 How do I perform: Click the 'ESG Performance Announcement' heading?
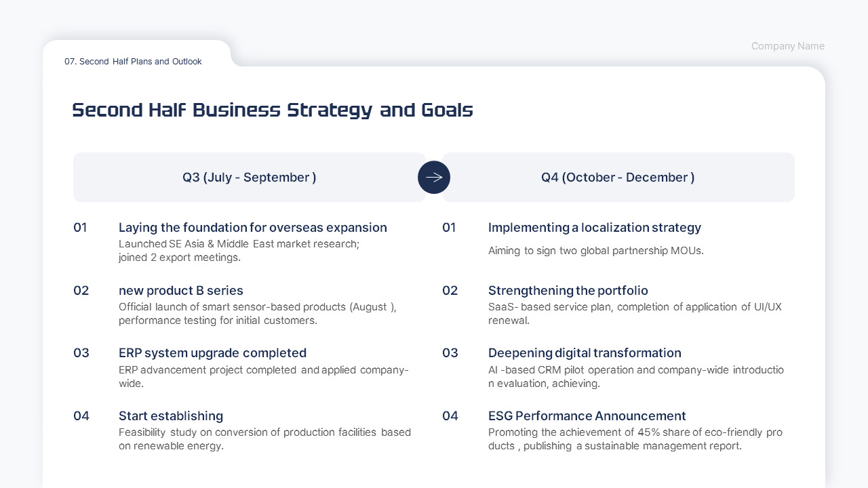click(x=587, y=416)
